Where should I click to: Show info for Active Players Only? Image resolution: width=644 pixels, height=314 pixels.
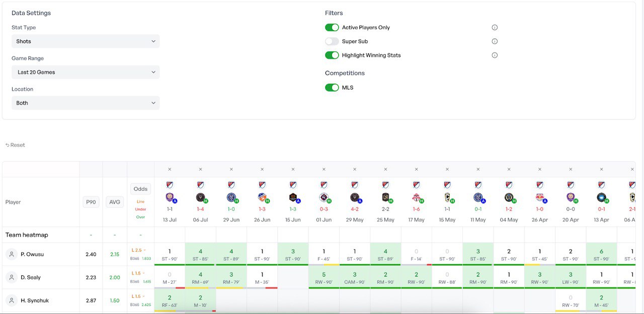495,28
